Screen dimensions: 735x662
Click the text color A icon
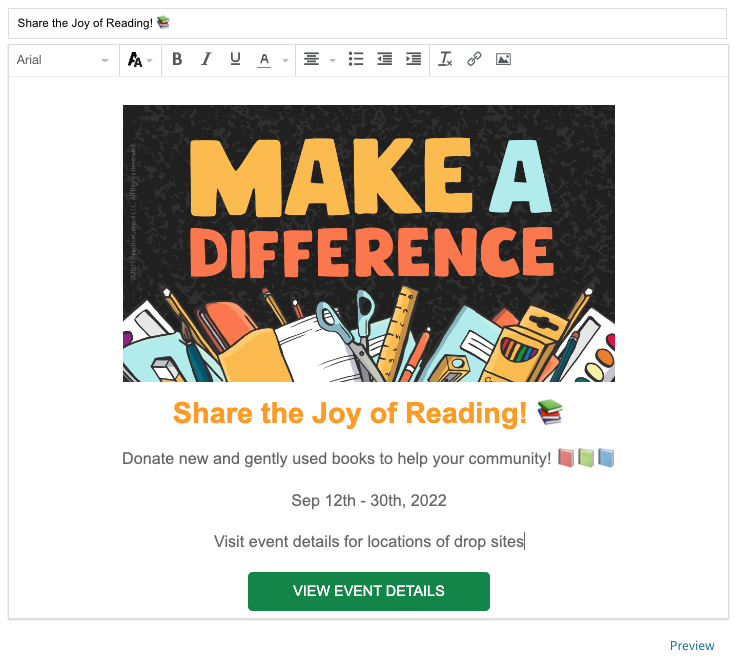click(x=264, y=60)
